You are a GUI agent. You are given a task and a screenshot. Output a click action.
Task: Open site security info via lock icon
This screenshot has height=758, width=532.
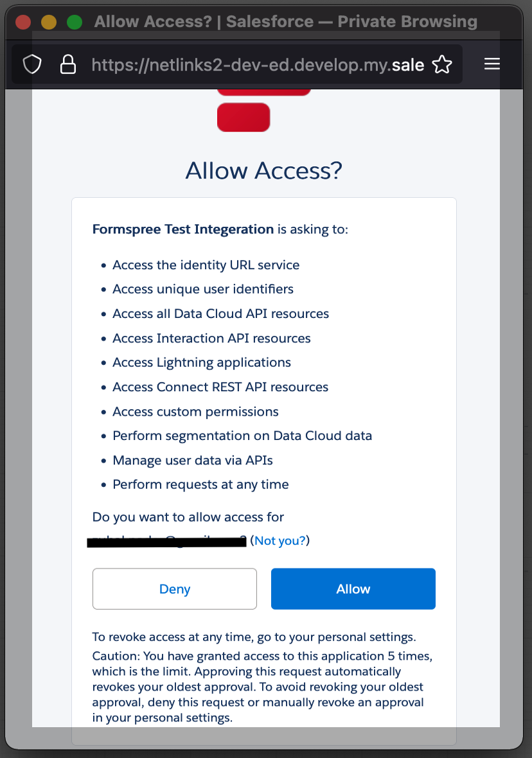click(x=68, y=64)
